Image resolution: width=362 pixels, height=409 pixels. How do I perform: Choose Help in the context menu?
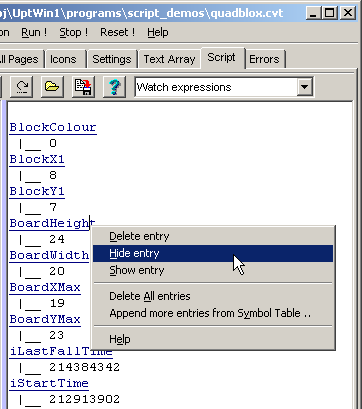pyautogui.click(x=213, y=339)
